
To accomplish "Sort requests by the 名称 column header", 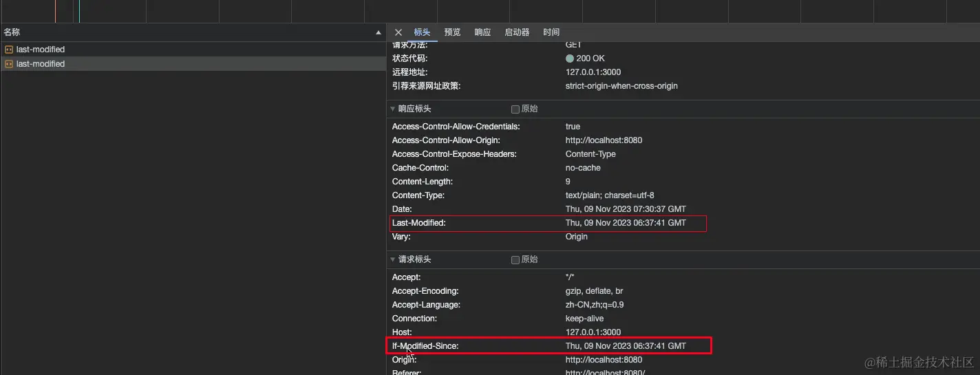I will 193,32.
